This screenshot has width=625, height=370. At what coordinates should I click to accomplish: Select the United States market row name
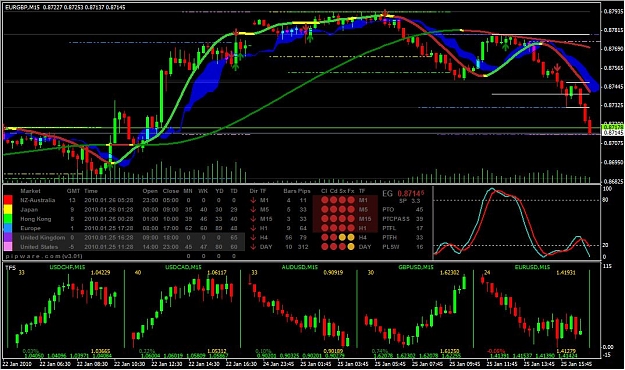point(39,247)
